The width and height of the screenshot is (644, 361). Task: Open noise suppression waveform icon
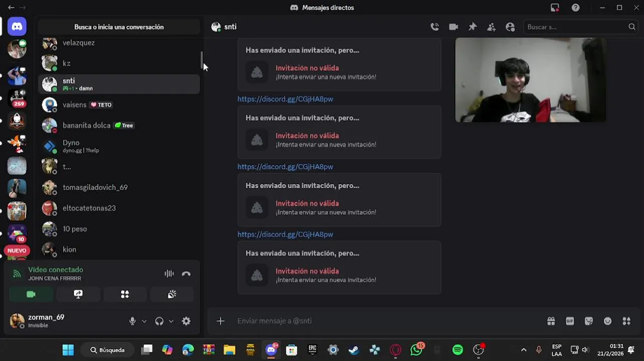pyautogui.click(x=169, y=274)
